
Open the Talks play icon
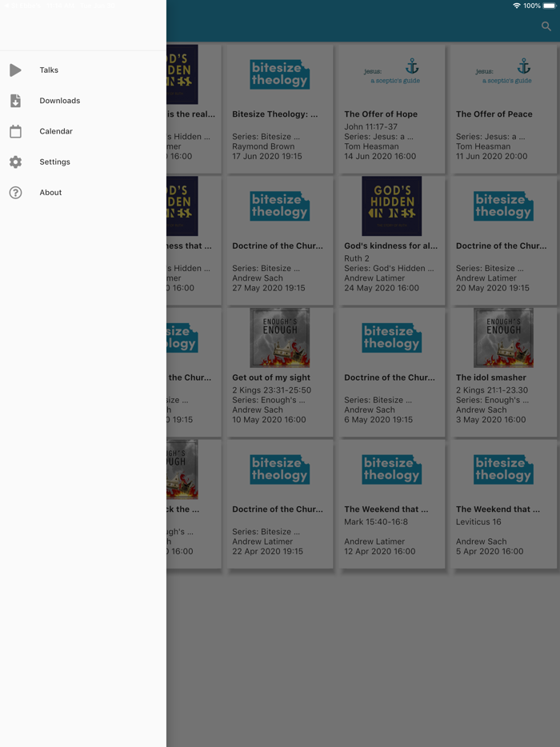tap(15, 70)
